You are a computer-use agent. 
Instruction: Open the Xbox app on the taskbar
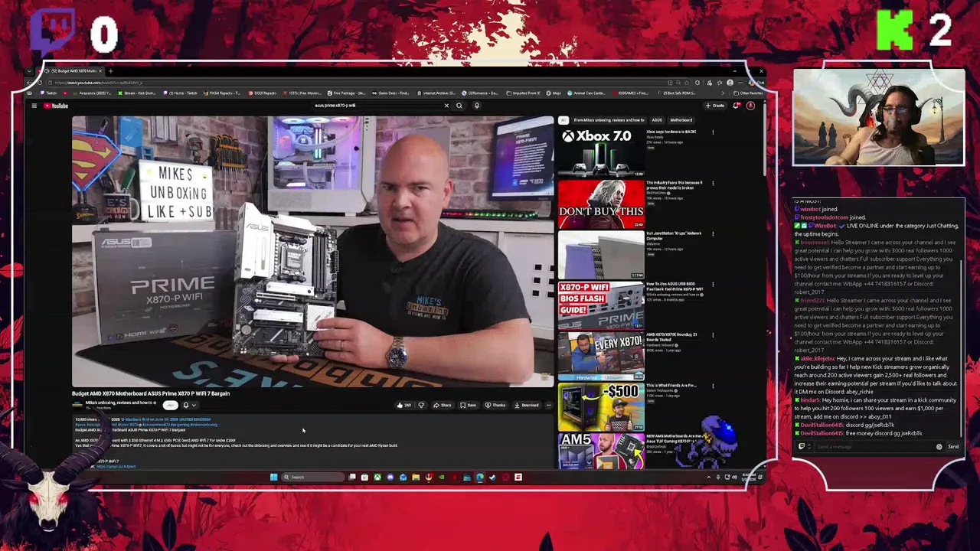click(x=377, y=477)
